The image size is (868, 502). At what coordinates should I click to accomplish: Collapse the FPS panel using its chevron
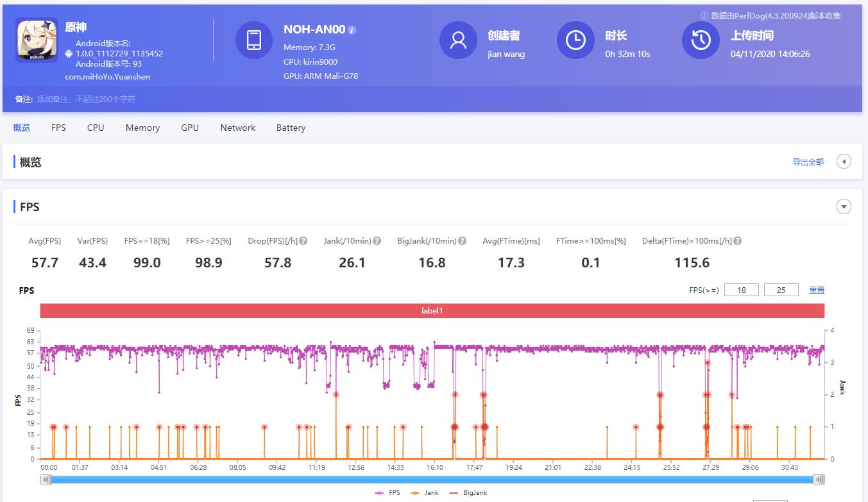(x=844, y=206)
